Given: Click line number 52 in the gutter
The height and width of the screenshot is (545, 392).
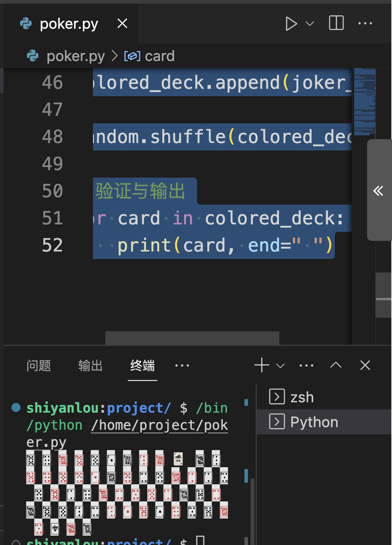Looking at the screenshot, I should (x=52, y=245).
